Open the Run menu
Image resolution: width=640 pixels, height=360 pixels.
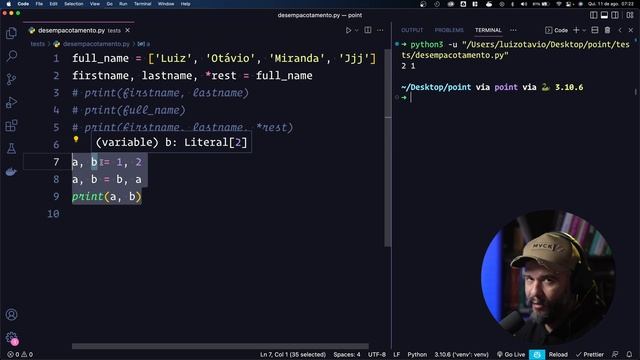123,4
